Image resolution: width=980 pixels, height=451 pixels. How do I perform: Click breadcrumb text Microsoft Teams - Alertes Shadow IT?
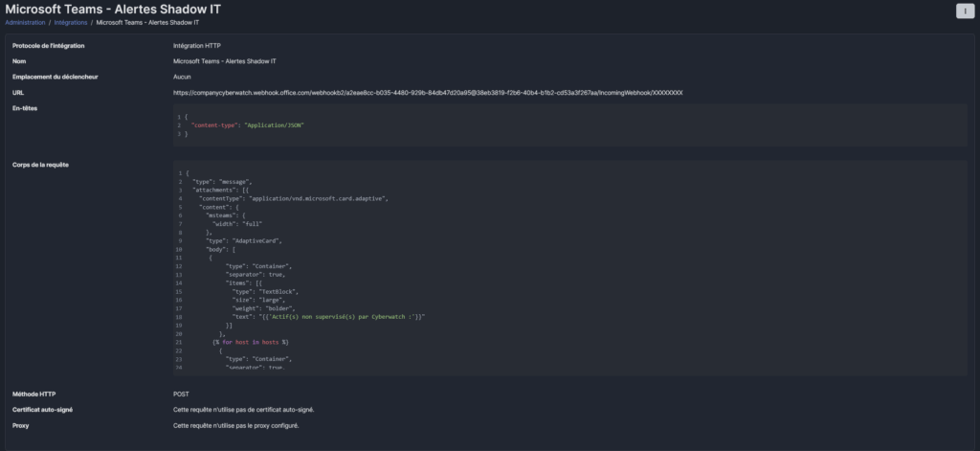point(147,23)
